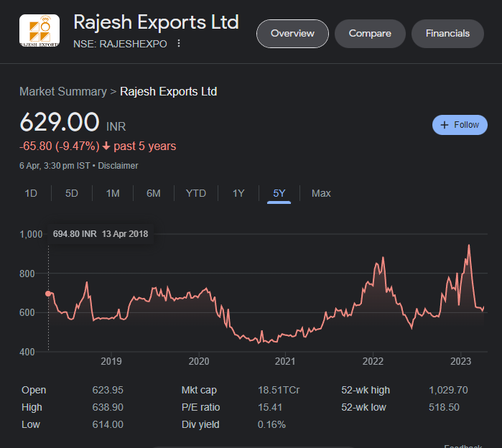
Task: Select the 1M time range
Action: pos(113,193)
